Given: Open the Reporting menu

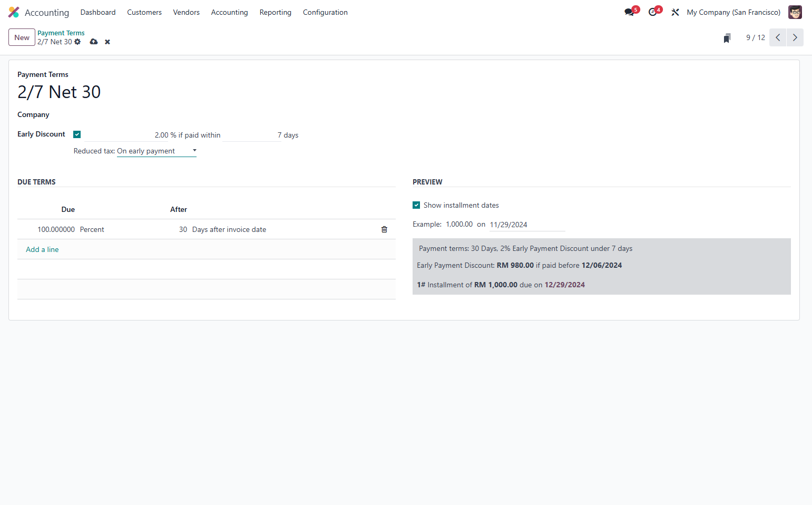Looking at the screenshot, I should 275,12.
